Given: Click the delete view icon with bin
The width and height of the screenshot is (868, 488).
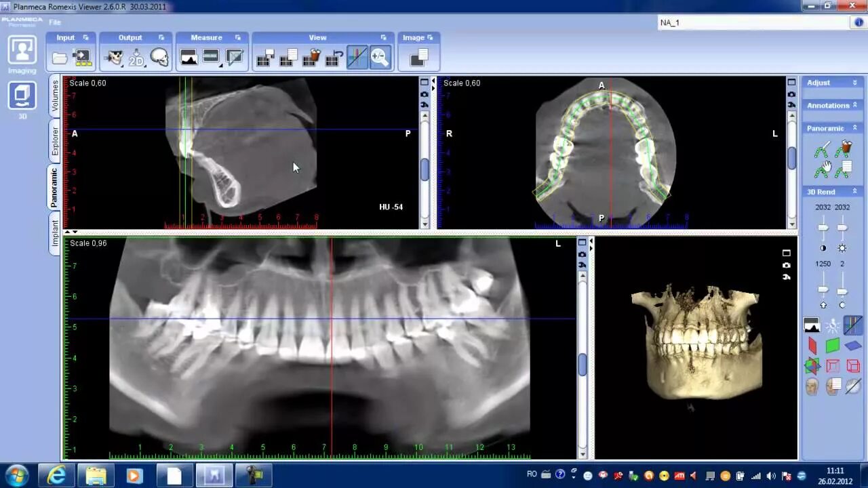Looking at the screenshot, I should coord(311,58).
